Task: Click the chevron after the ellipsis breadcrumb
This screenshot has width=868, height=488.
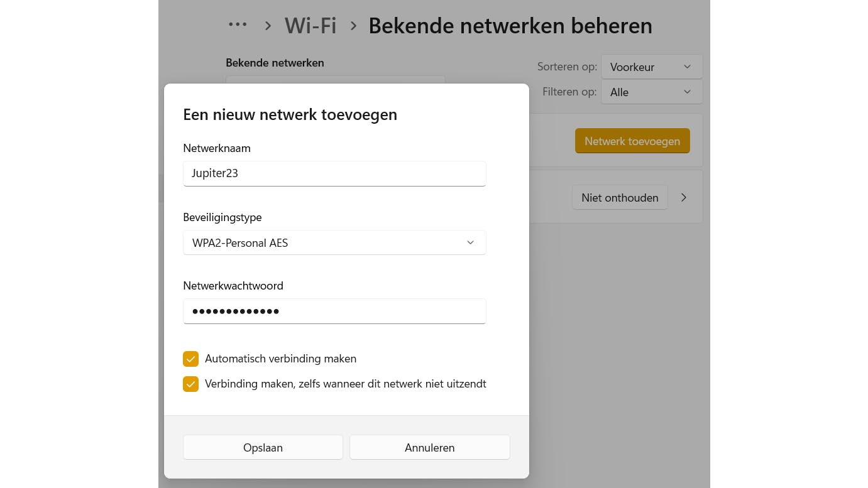Action: (268, 25)
